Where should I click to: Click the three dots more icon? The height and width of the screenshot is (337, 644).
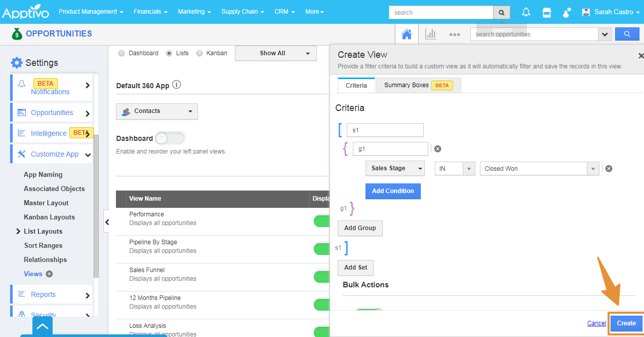(x=454, y=34)
